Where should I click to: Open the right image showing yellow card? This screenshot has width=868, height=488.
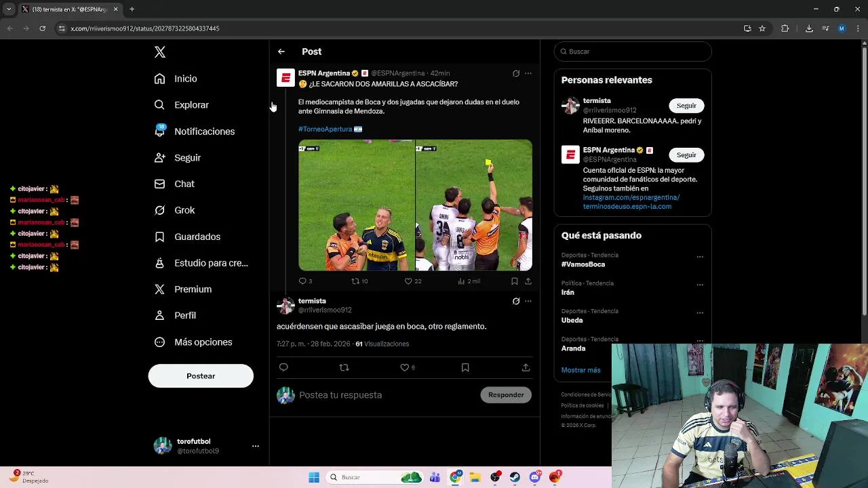click(474, 205)
